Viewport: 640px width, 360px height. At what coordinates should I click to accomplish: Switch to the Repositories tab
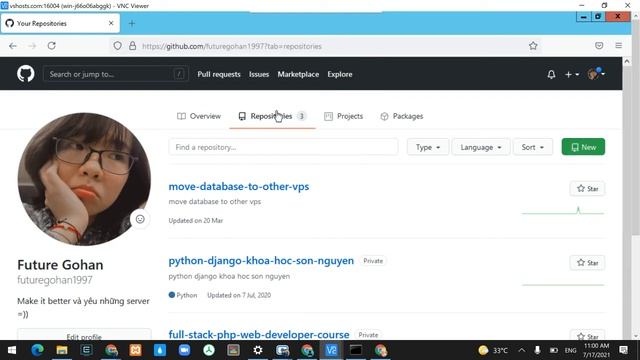[x=272, y=116]
